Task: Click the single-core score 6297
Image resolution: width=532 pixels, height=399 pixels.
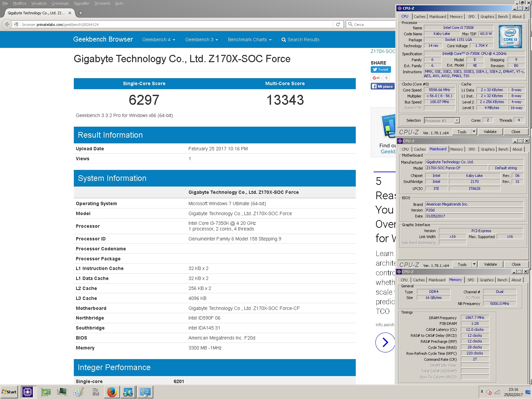Action: pos(144,100)
